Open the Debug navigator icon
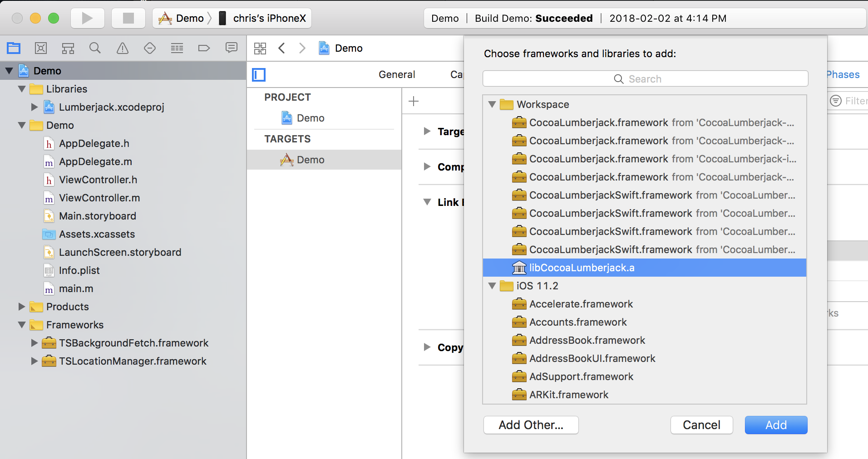868x459 pixels. pos(177,48)
